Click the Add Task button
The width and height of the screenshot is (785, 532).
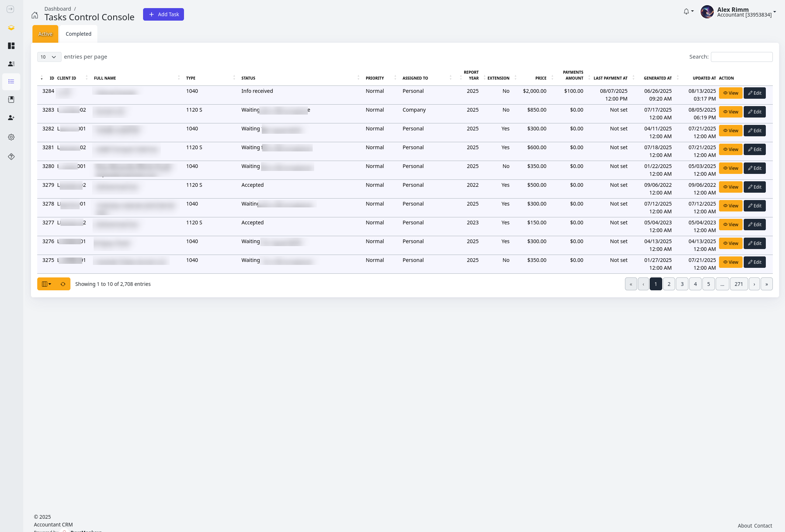coord(163,14)
